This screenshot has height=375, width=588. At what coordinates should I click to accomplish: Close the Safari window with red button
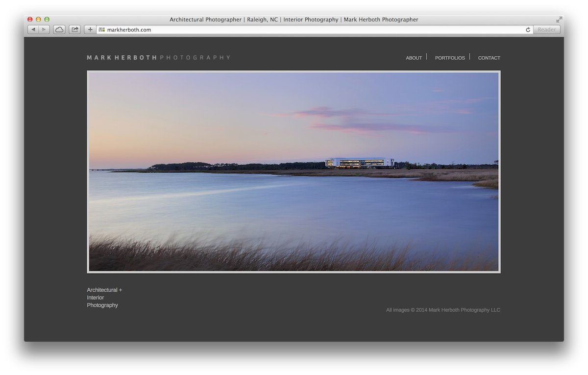(x=30, y=20)
